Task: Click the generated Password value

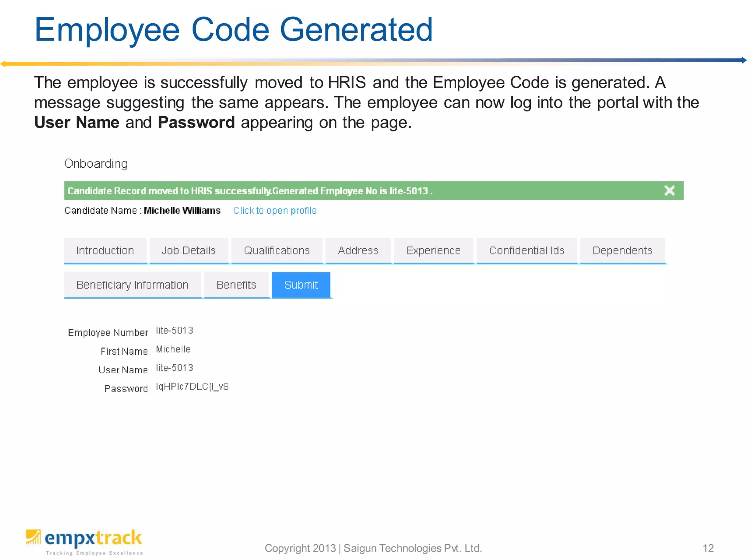Action: [193, 387]
